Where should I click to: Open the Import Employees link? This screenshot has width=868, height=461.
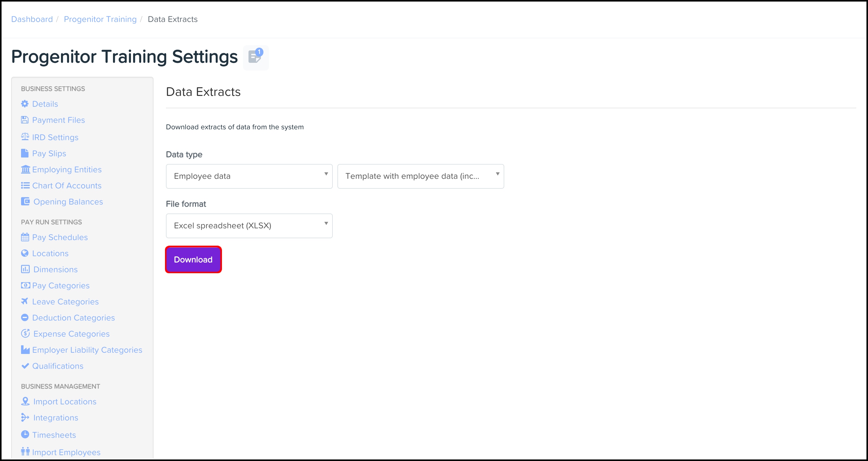pyautogui.click(x=66, y=452)
